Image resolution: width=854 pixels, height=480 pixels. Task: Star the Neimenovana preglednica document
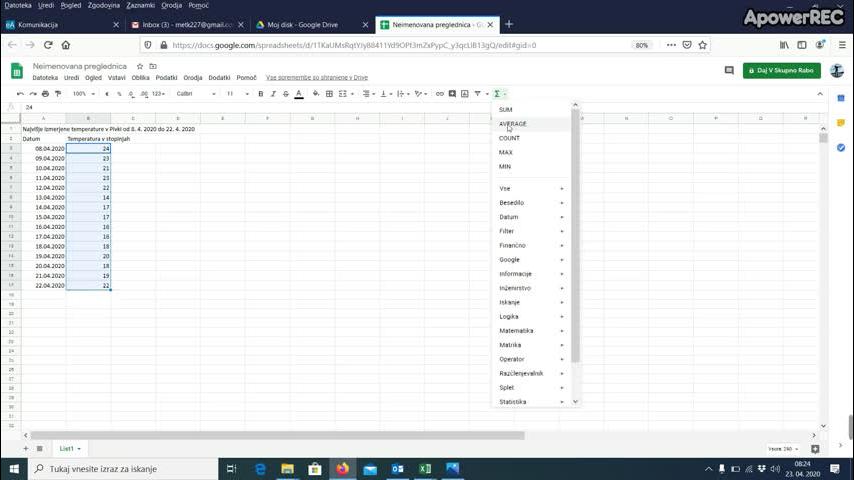point(140,66)
